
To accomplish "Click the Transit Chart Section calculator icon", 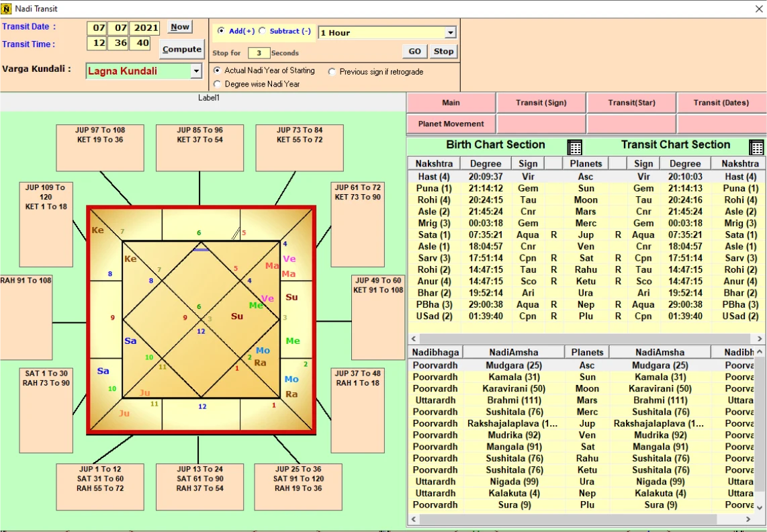I will pos(756,147).
